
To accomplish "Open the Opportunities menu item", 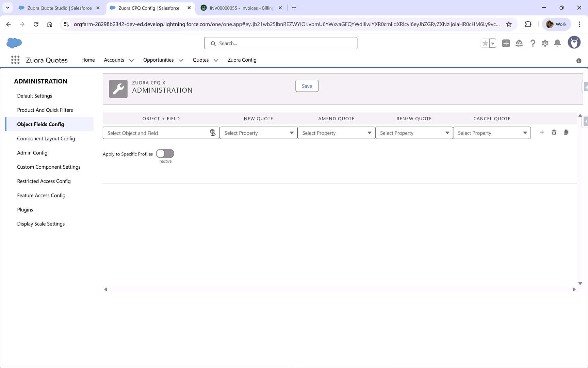I will pos(158,60).
